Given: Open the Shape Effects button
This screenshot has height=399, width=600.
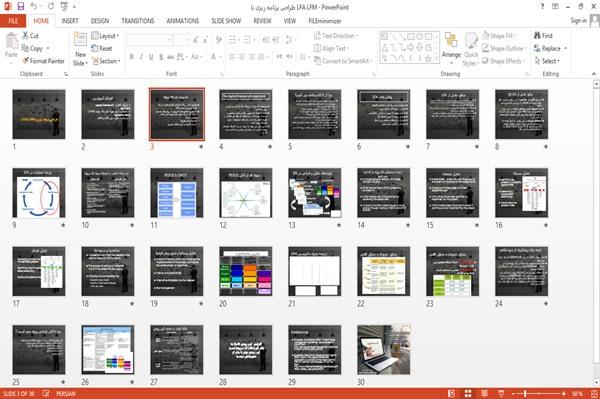Looking at the screenshot, I should pyautogui.click(x=503, y=61).
